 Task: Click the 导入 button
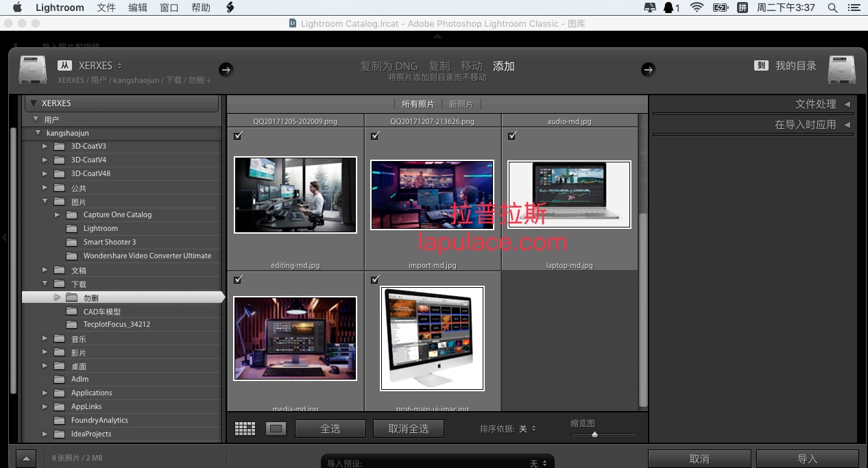coord(808,458)
